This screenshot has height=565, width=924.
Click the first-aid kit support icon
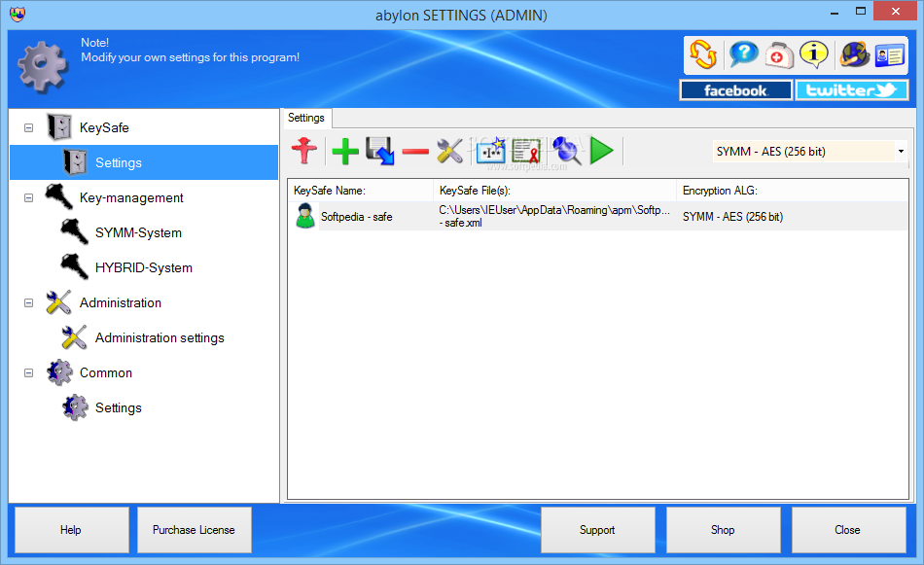click(778, 56)
